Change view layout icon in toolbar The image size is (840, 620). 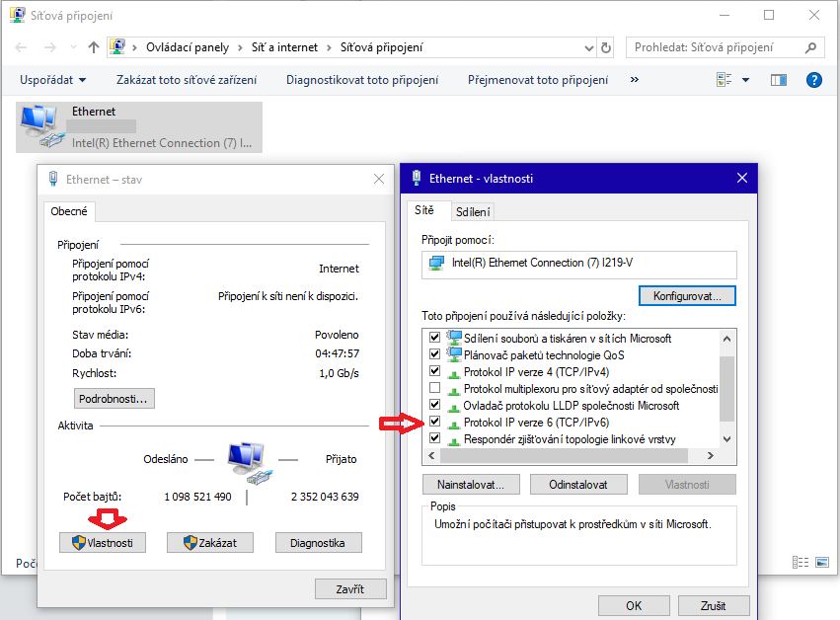tap(724, 80)
